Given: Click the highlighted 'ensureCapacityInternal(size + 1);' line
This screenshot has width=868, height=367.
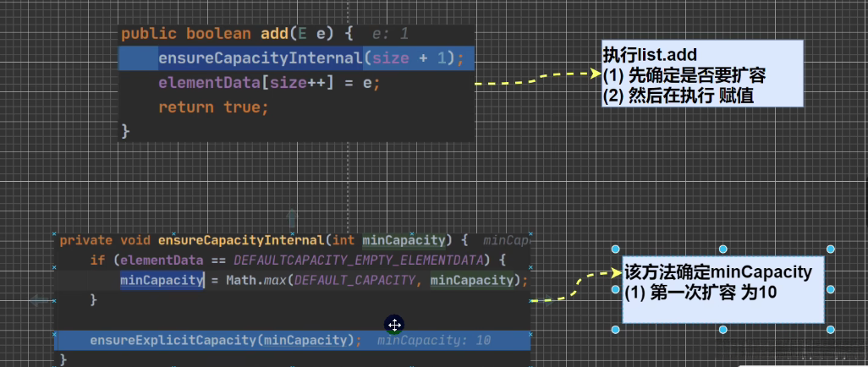Looking at the screenshot, I should (297, 58).
